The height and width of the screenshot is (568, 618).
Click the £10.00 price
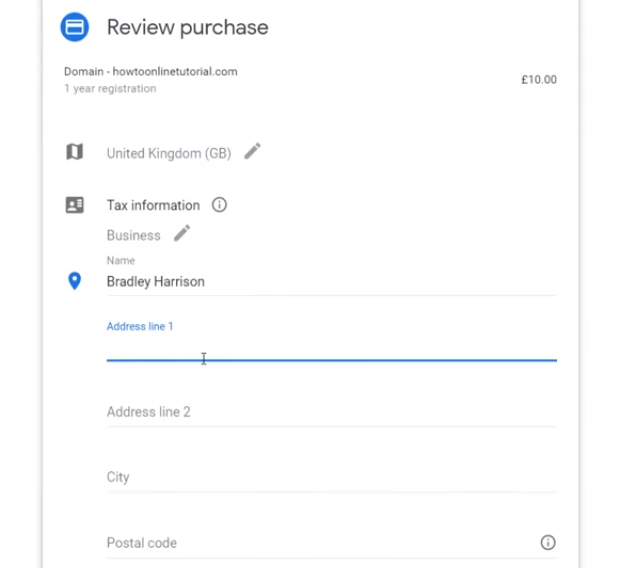(x=539, y=80)
